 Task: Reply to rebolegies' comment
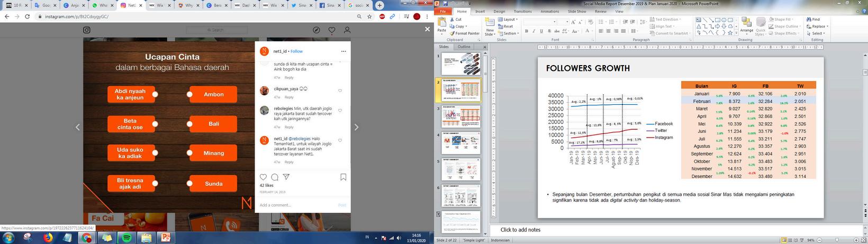point(289,127)
